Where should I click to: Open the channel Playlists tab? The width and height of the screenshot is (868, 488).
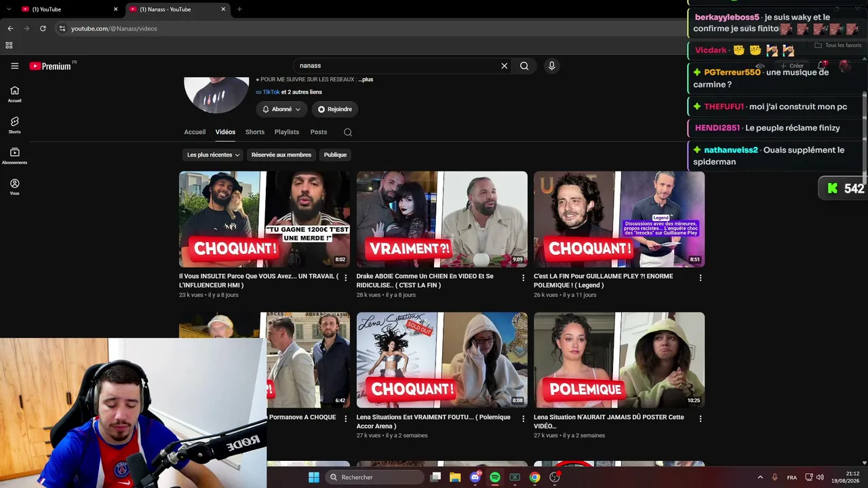click(287, 132)
